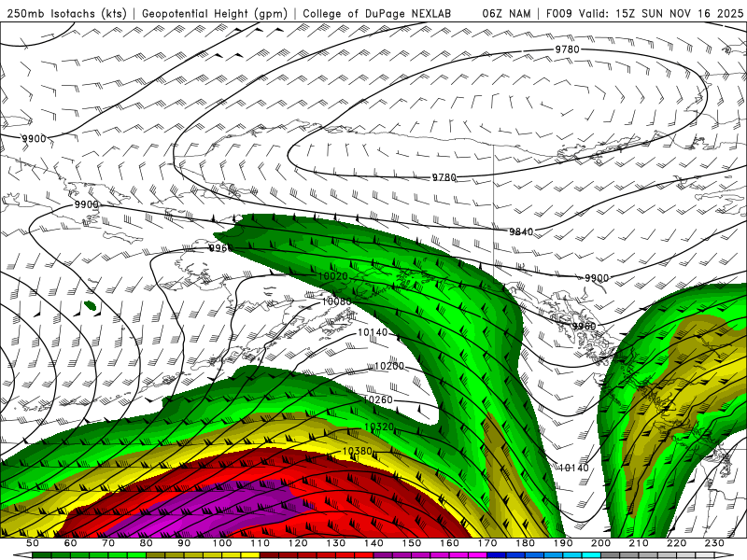747x560 pixels.
Task: Click the 170 tick on the color scale
Action: [x=486, y=543]
